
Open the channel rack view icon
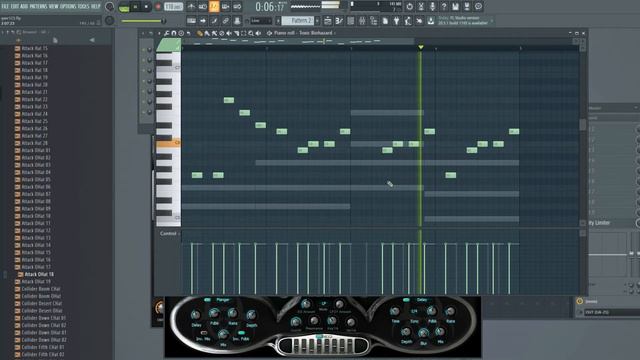pos(351,20)
